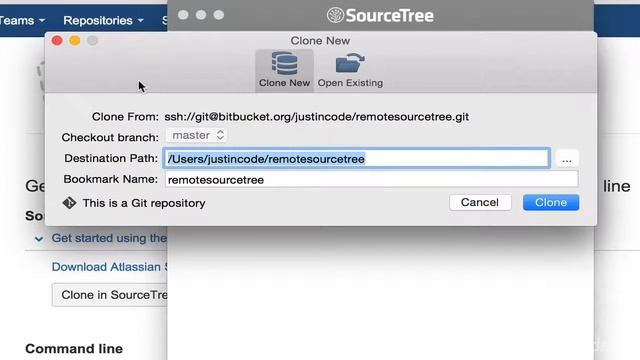Click the Git repository diamond icon

tap(69, 203)
